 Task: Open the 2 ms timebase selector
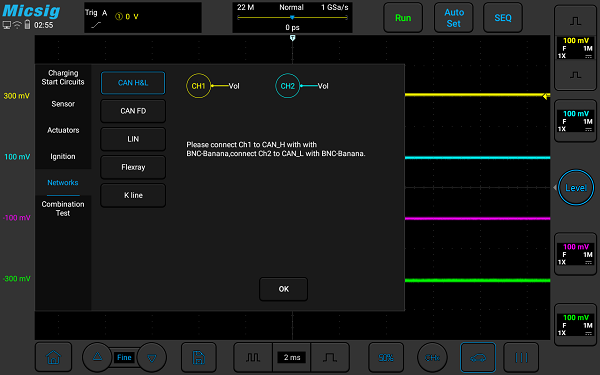point(292,357)
